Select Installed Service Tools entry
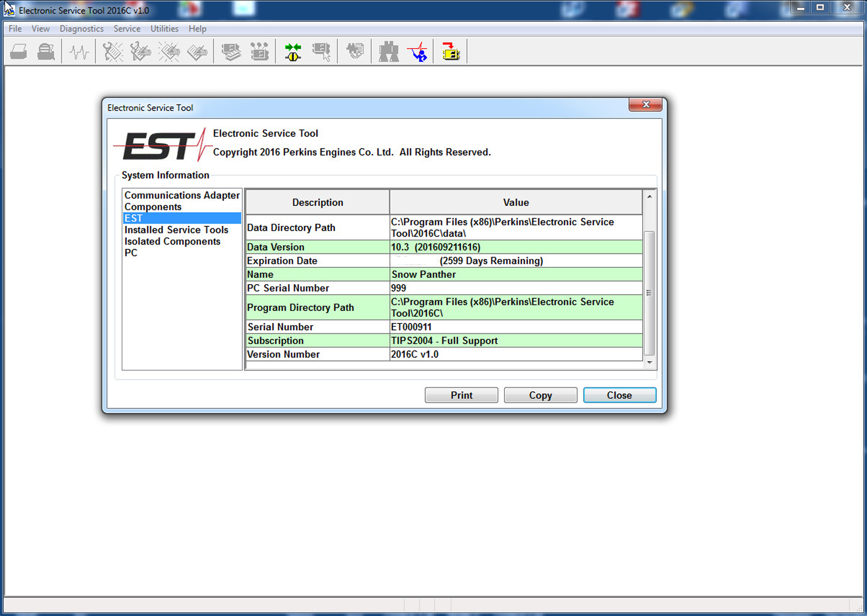The width and height of the screenshot is (867, 616). [x=176, y=230]
